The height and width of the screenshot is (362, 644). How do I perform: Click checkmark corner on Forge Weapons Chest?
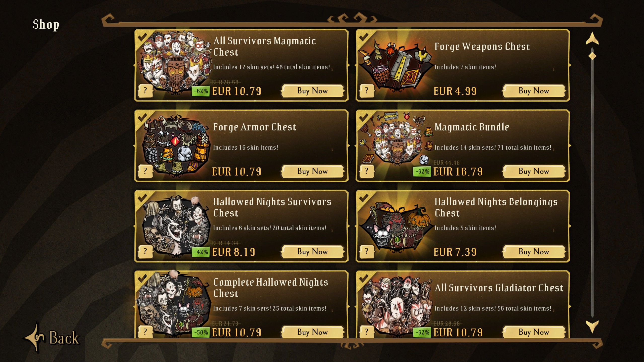click(364, 37)
